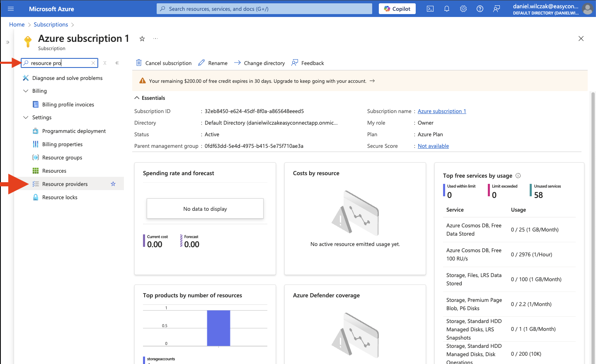Select Resource providers
Screen dimensions: 596x364
[x=65, y=184]
